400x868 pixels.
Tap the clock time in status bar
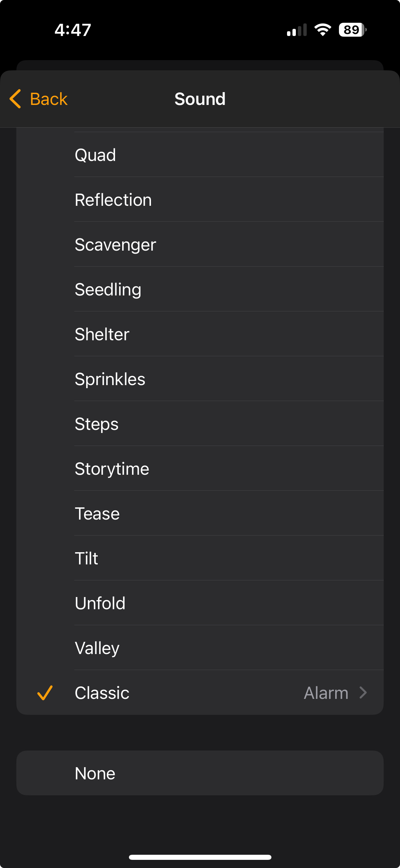click(73, 30)
